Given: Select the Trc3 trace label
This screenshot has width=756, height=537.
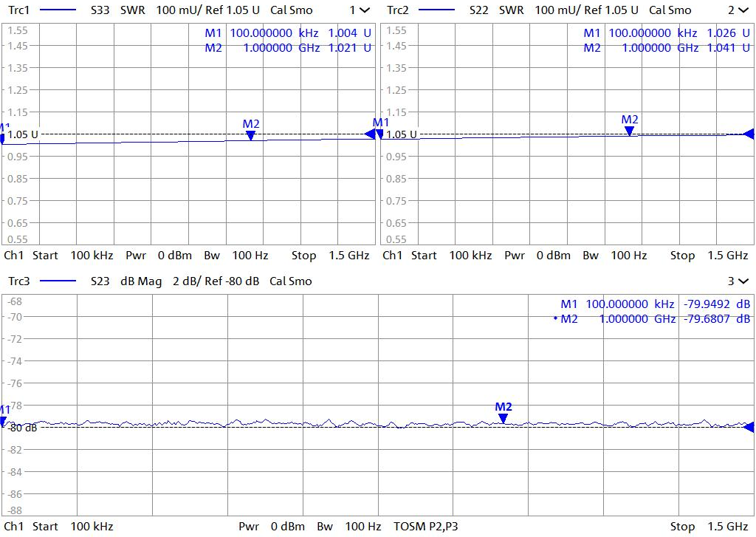Looking at the screenshot, I should [19, 281].
